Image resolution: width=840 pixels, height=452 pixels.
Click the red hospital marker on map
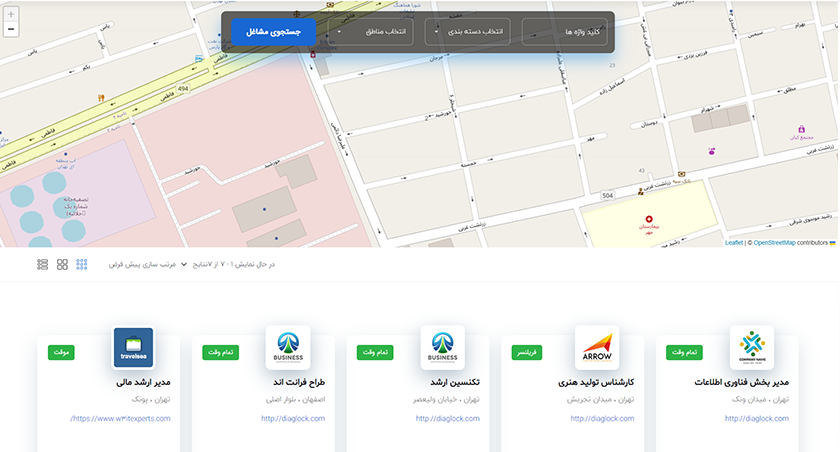click(x=648, y=218)
